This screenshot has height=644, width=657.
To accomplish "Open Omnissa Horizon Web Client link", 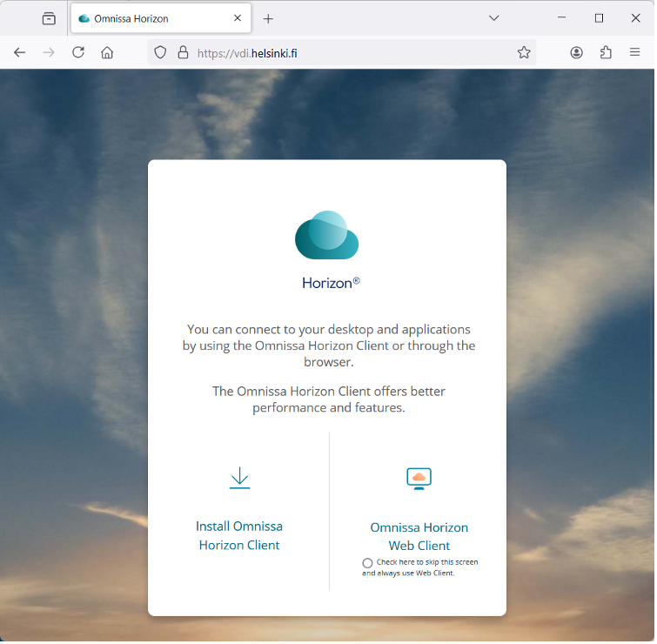I will [x=419, y=537].
